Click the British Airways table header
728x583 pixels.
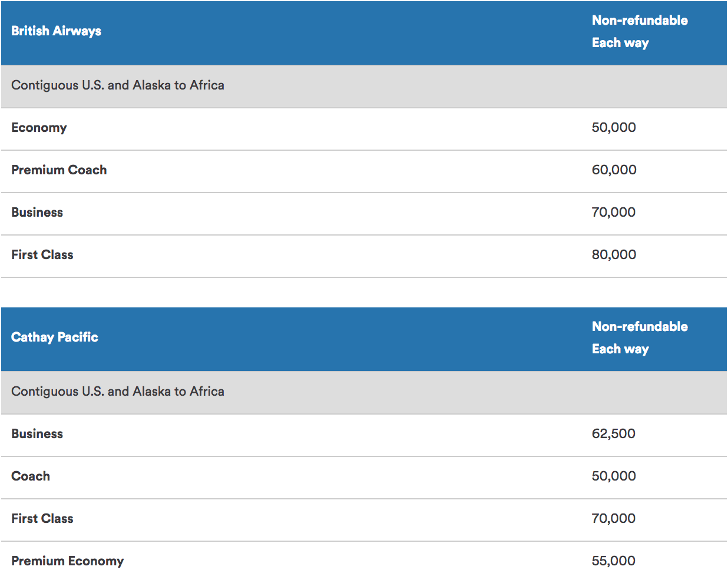click(57, 31)
